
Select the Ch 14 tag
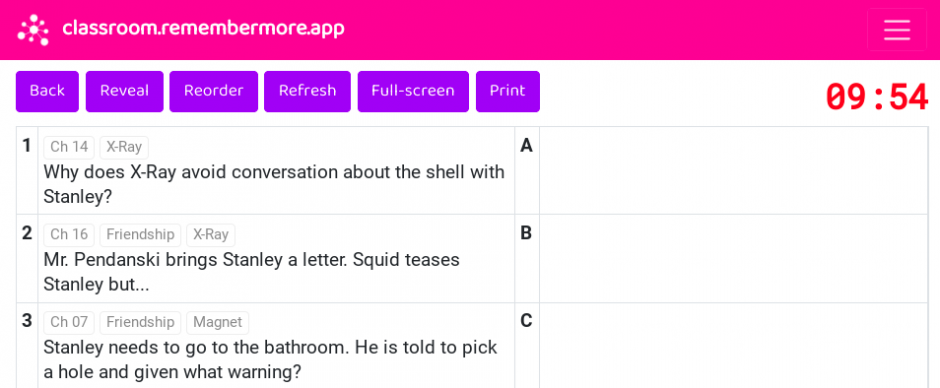[69, 147]
